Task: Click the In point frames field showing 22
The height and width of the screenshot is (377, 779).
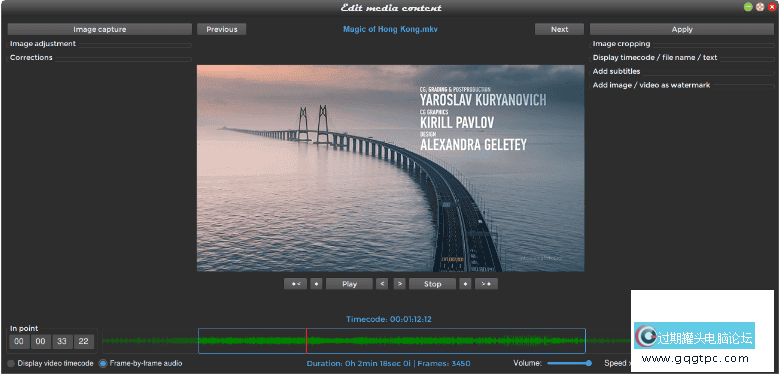Action: [x=83, y=341]
